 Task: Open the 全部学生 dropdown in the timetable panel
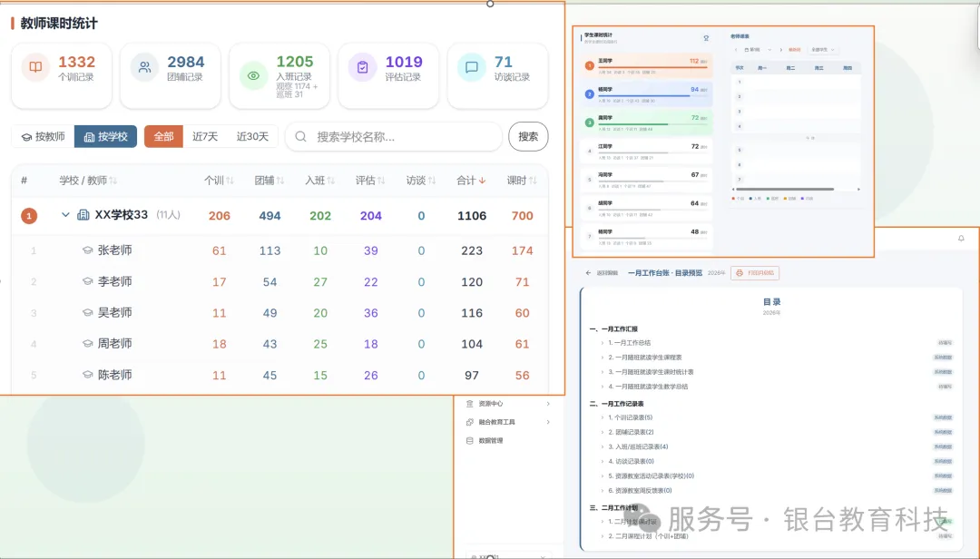click(822, 49)
